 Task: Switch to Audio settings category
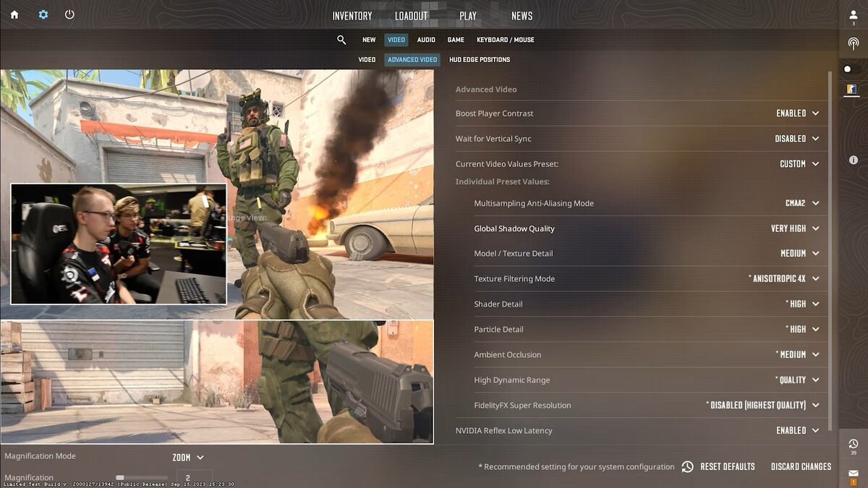pyautogui.click(x=426, y=40)
